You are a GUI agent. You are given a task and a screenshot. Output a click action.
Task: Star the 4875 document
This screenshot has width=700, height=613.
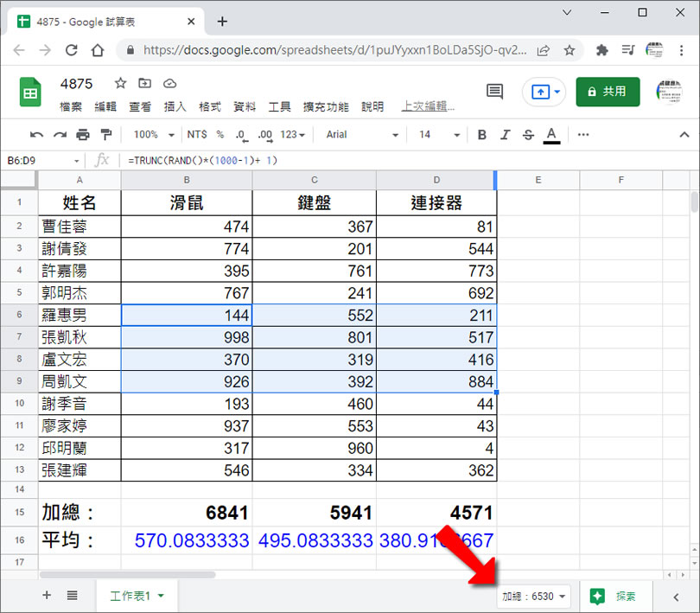point(120,83)
